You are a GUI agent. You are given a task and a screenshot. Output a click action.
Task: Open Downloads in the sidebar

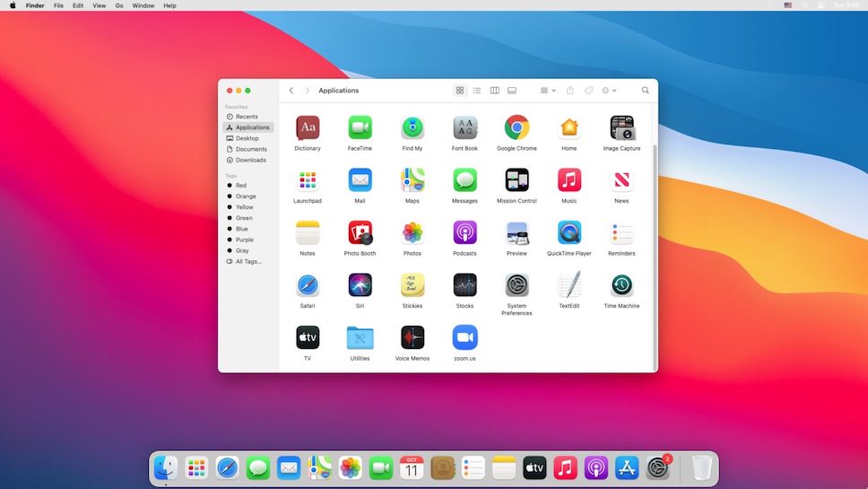pyautogui.click(x=247, y=160)
